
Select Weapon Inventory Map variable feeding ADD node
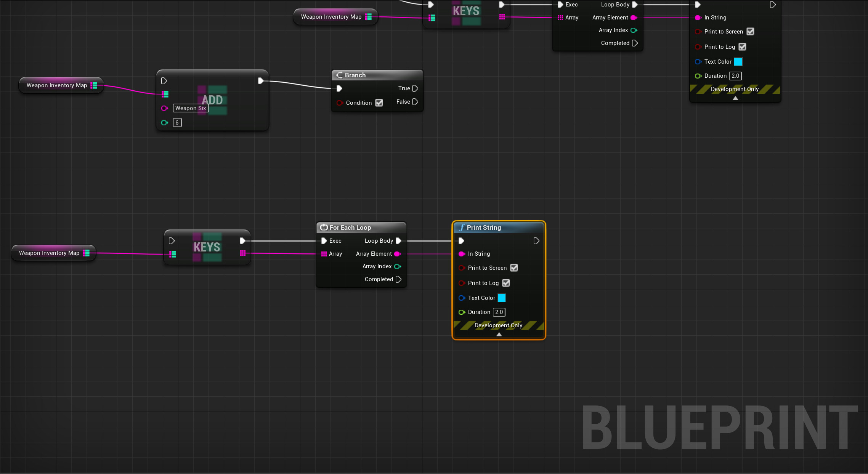(x=57, y=85)
